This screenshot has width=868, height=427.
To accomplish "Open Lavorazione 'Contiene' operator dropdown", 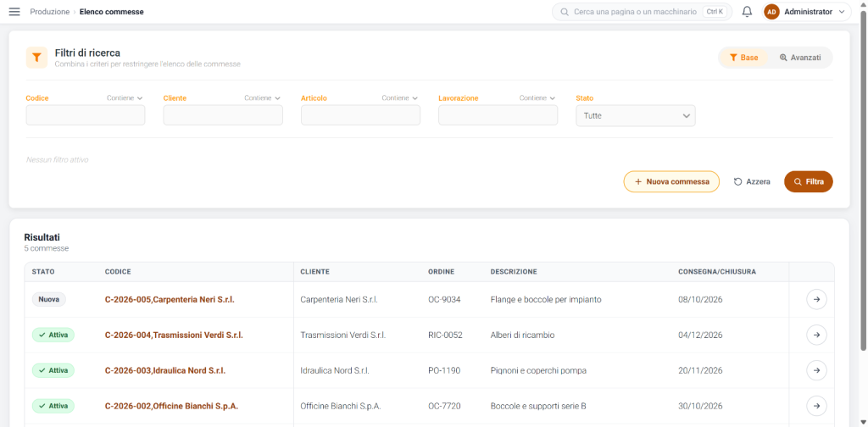I will [537, 98].
